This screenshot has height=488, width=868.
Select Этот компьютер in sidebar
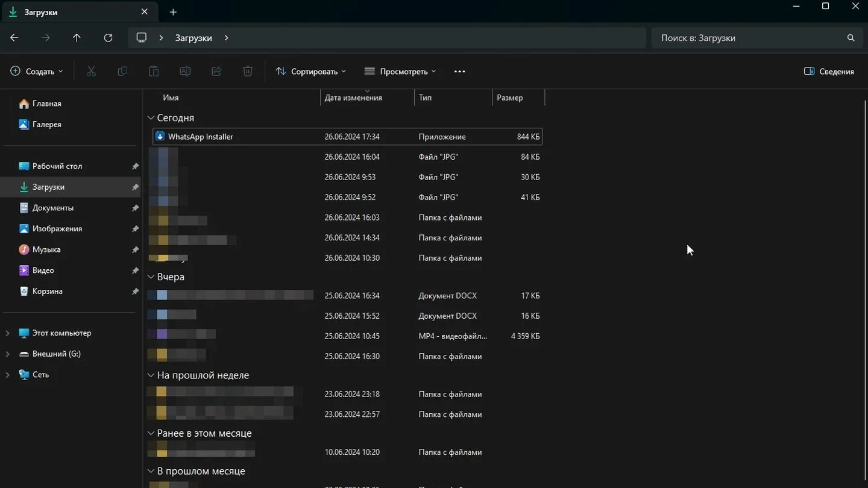(61, 333)
